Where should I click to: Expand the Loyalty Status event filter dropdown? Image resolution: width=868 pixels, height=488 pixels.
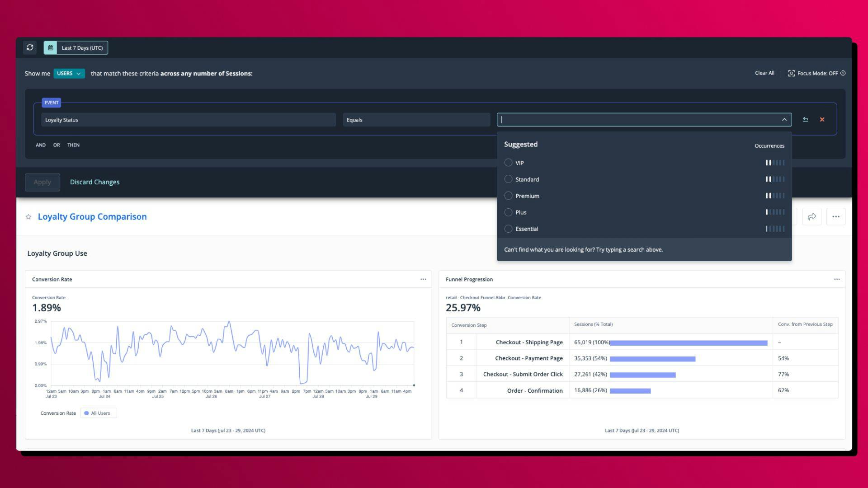click(x=784, y=120)
